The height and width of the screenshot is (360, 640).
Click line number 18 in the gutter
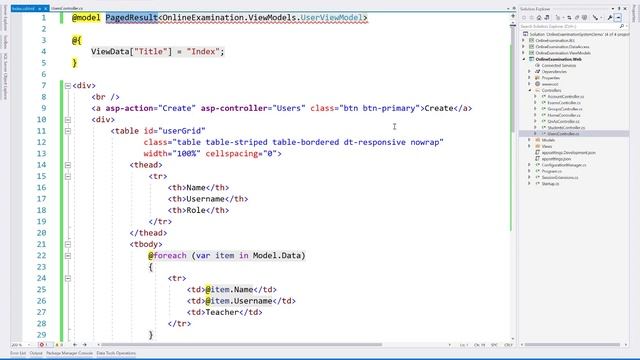[42, 210]
